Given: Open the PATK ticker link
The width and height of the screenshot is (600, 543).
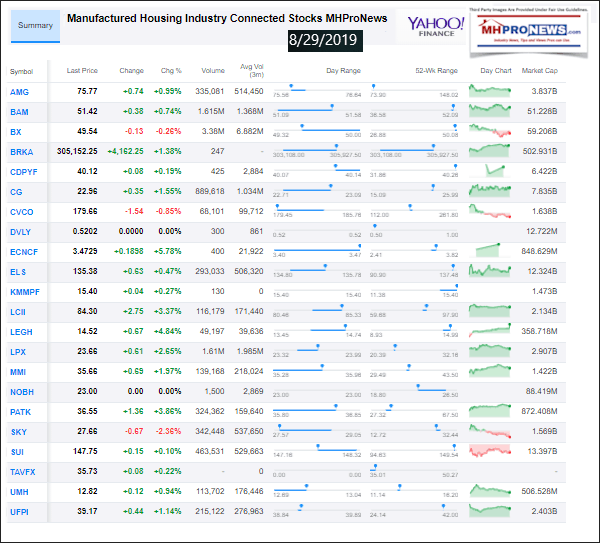Looking at the screenshot, I should 20,412.
